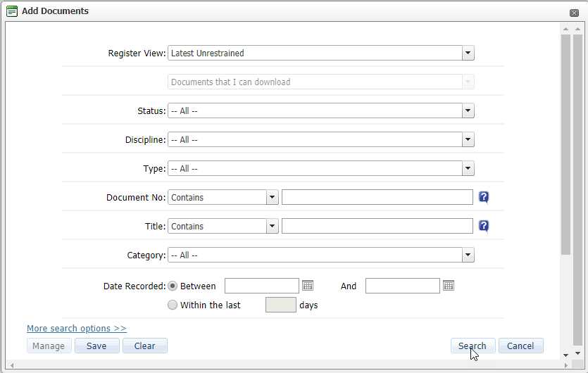The width and height of the screenshot is (588, 373).
Task: Open the Document No Contains operator dropdown
Action: click(273, 197)
